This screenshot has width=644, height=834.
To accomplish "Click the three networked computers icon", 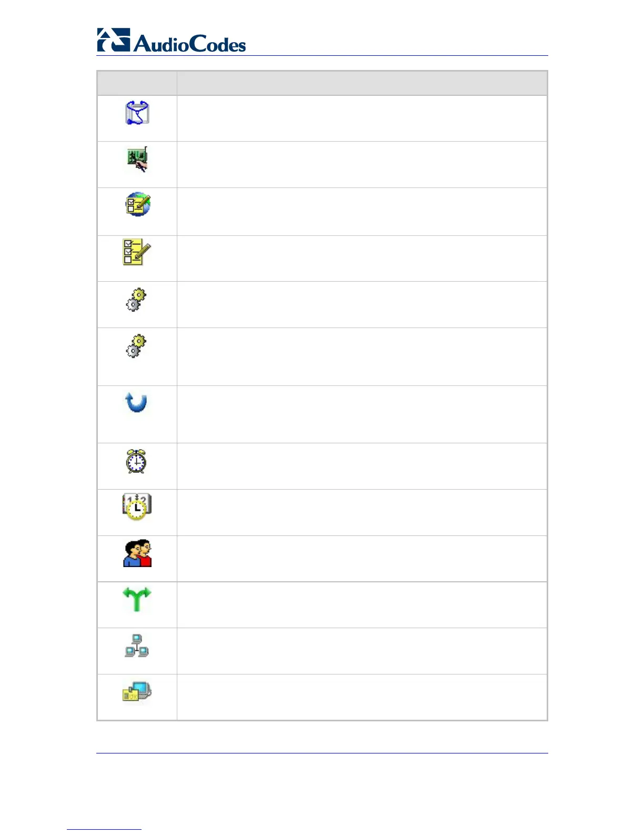I will click(x=137, y=646).
